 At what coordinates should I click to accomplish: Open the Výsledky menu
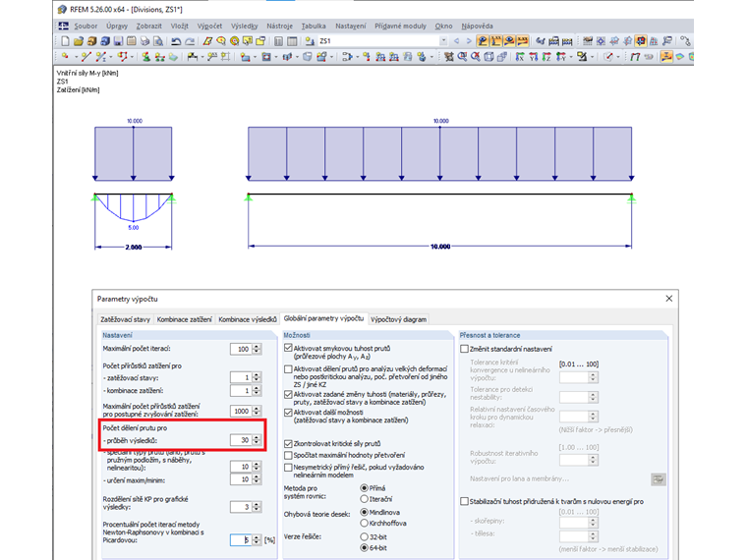(245, 26)
